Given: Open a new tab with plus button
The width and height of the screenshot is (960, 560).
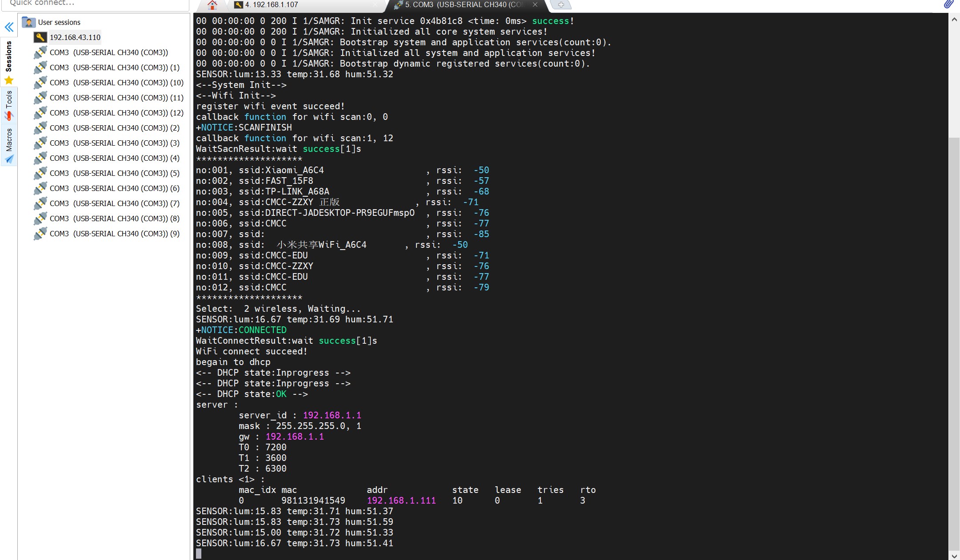Looking at the screenshot, I should tap(561, 5).
